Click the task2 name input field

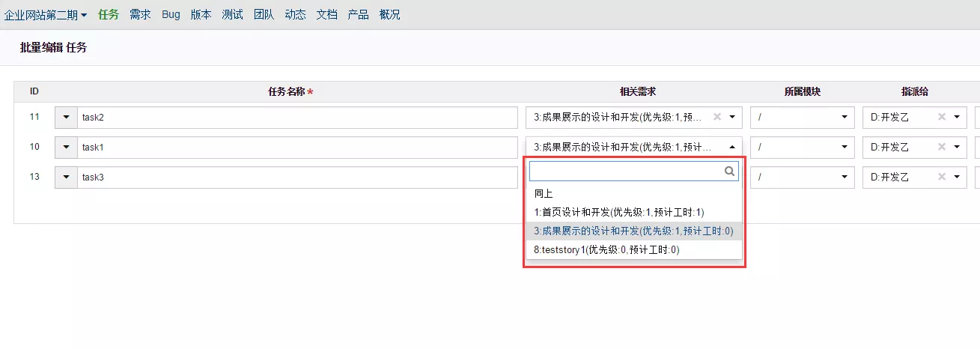(x=297, y=118)
